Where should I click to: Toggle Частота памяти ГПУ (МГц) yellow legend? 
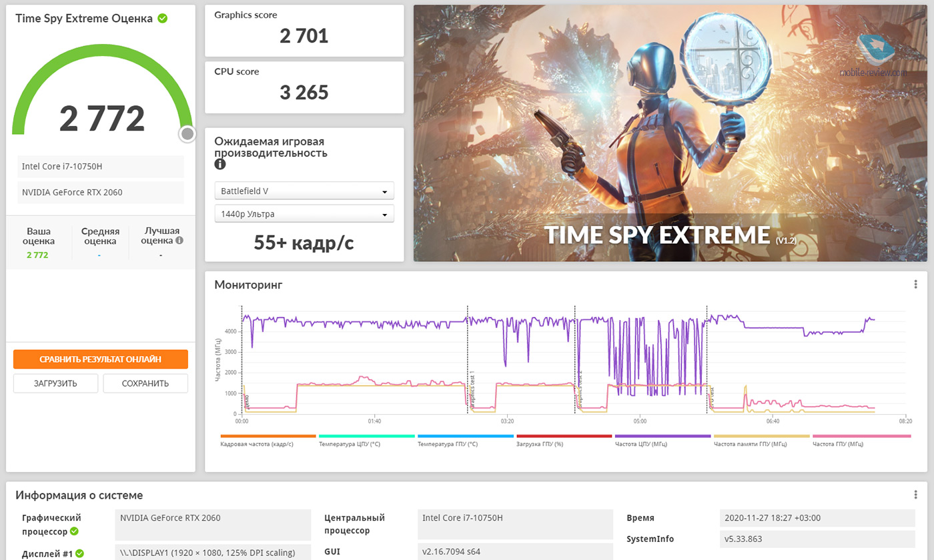(x=761, y=440)
